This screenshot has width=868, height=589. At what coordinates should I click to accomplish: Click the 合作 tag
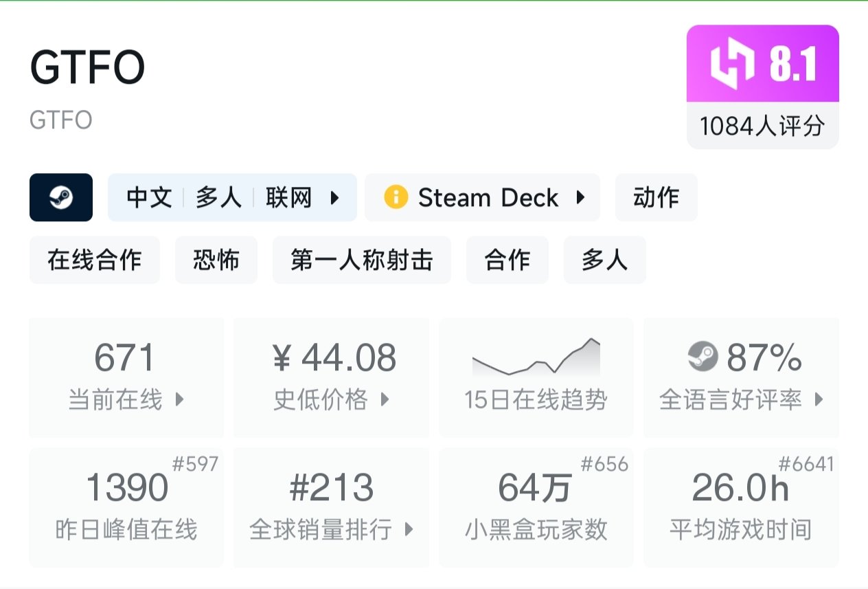point(507,260)
